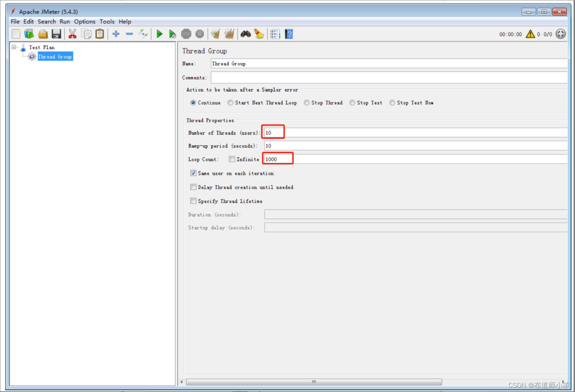Click Start no pauses icon
The width and height of the screenshot is (575, 392).
pos(172,34)
